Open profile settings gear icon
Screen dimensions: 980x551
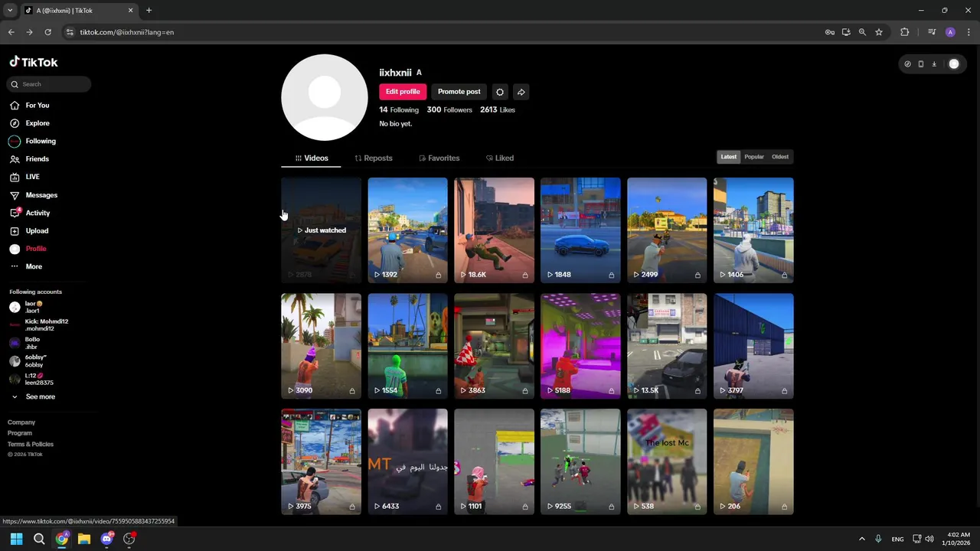pyautogui.click(x=500, y=92)
